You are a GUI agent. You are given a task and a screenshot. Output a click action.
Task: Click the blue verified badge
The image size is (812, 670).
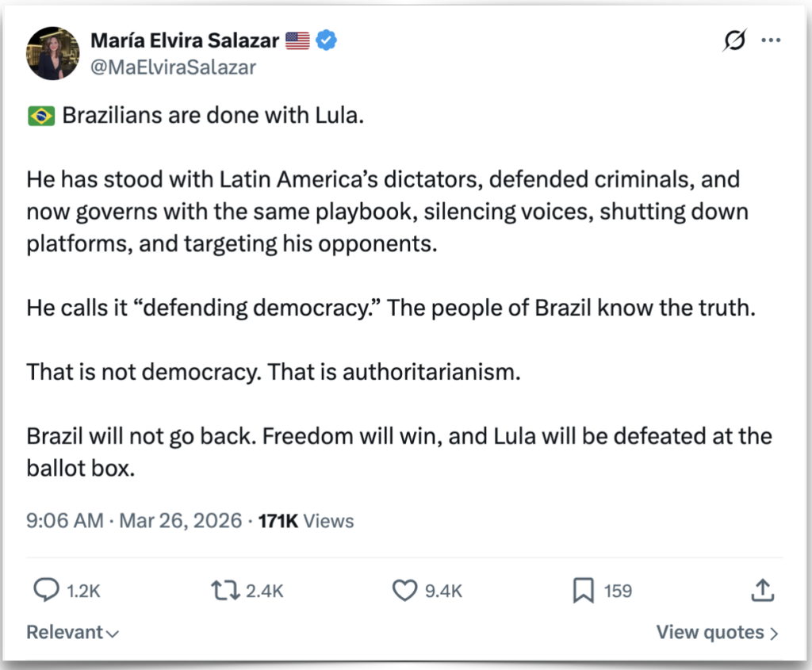tap(327, 40)
